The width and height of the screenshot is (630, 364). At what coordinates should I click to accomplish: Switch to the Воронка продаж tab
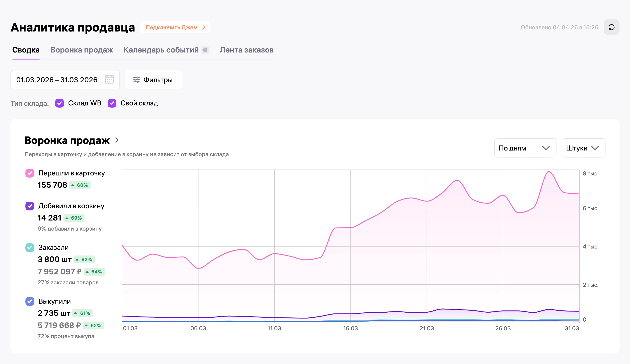pos(82,50)
